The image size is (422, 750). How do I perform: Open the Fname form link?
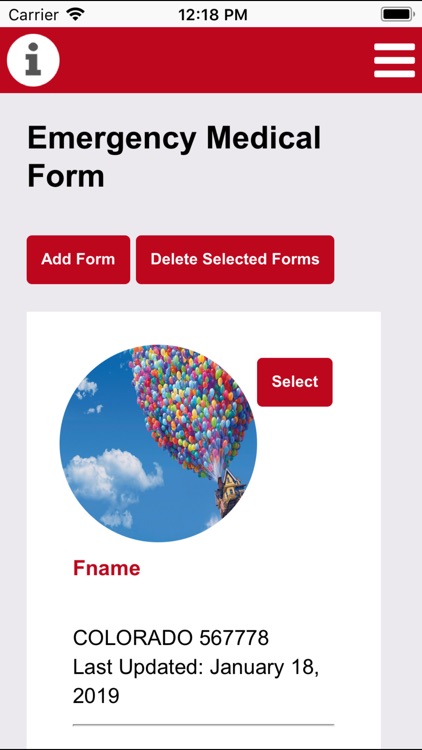107,568
